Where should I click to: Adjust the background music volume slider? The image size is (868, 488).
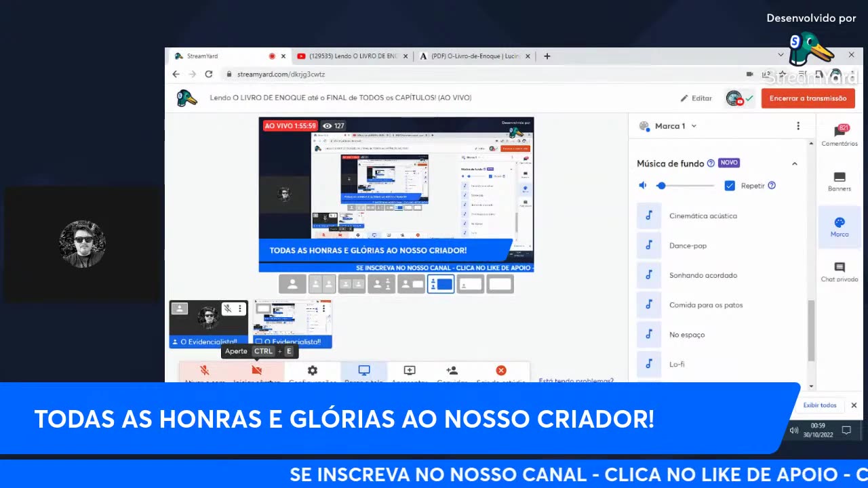click(x=685, y=186)
